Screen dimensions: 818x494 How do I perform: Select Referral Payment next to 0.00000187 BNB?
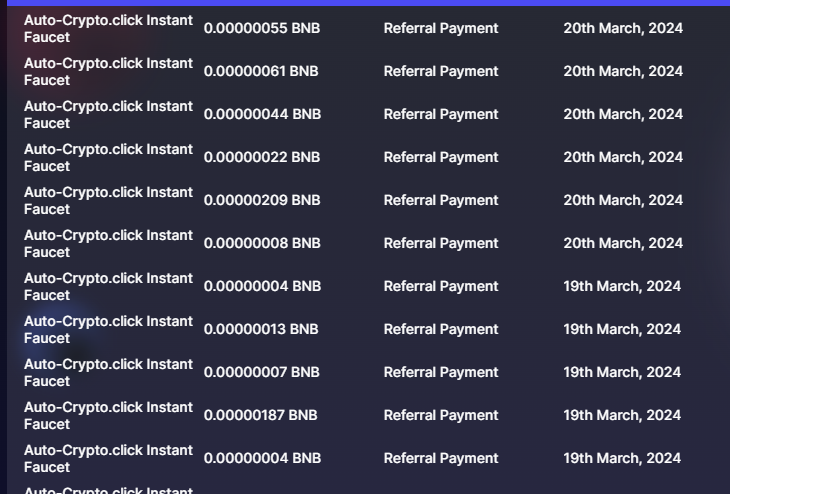click(440, 415)
